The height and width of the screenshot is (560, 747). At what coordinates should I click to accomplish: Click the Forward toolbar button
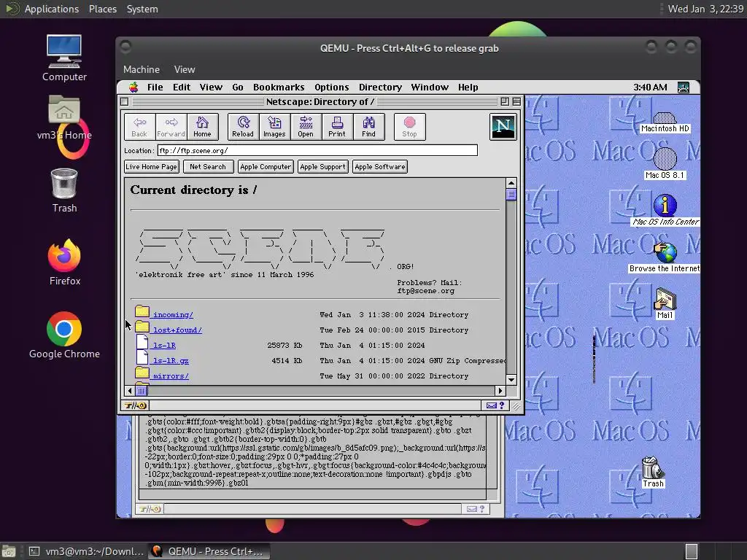coord(171,127)
